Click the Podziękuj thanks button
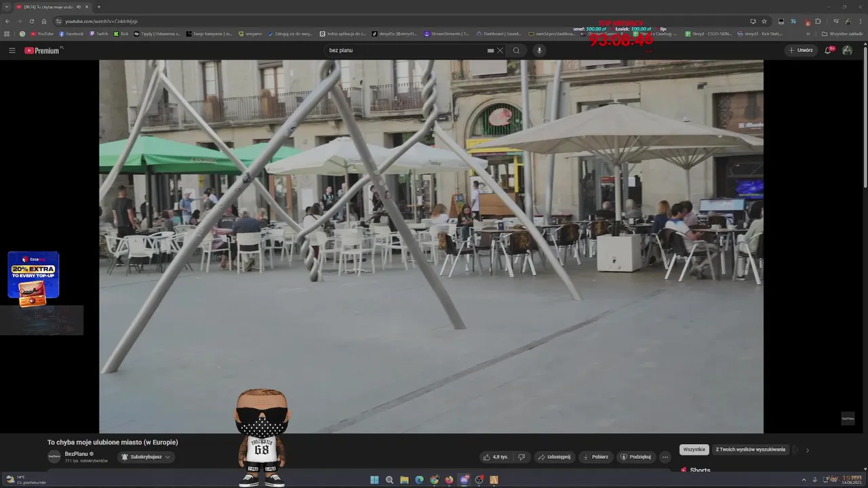Viewport: 868px width, 488px height. point(636,457)
